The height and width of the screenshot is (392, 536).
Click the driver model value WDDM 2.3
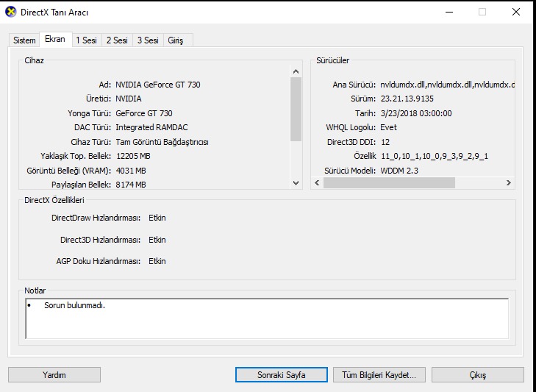(399, 171)
